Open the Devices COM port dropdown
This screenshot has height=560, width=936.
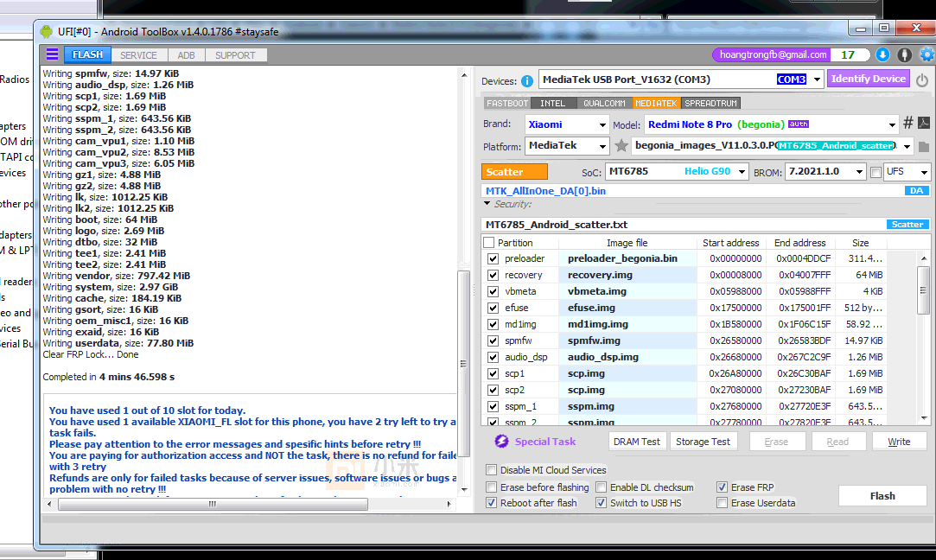[x=817, y=80]
